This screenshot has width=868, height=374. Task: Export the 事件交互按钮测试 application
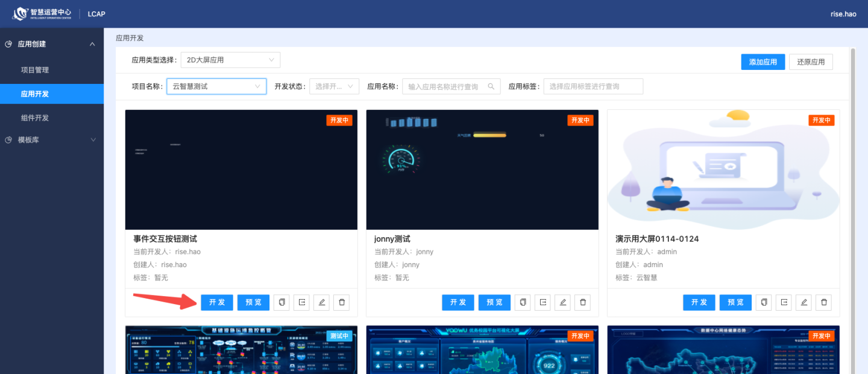[301, 302]
